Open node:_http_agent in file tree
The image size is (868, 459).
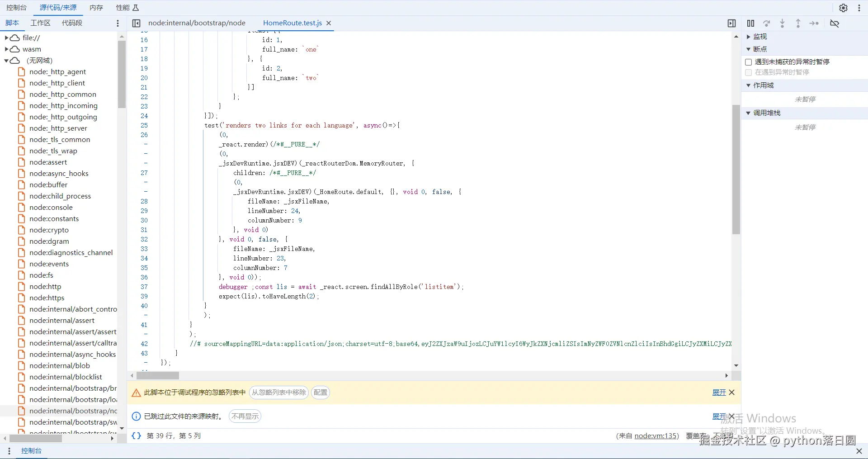tap(57, 71)
